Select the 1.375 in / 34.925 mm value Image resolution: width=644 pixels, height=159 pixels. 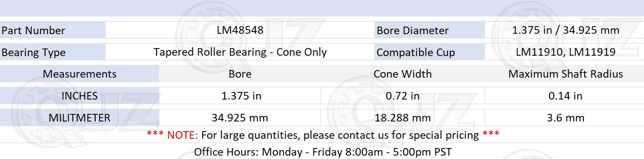[x=565, y=30]
